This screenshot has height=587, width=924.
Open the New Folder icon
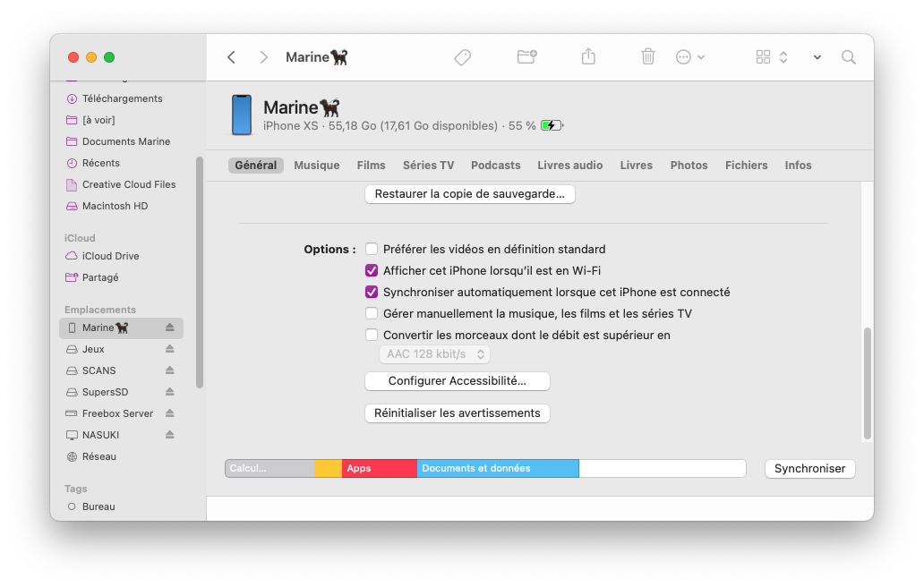(526, 56)
